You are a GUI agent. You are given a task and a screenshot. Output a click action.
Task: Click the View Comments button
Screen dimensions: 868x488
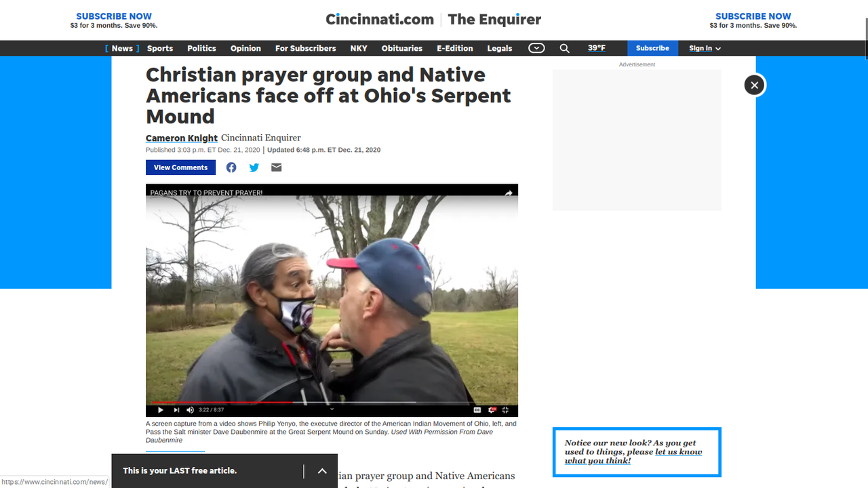pos(180,167)
